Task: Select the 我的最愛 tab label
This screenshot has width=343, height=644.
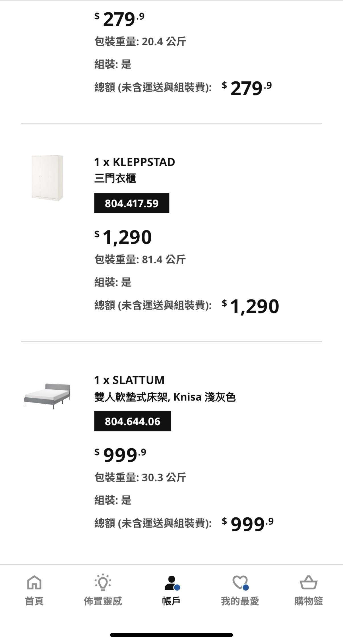Action: [x=240, y=601]
